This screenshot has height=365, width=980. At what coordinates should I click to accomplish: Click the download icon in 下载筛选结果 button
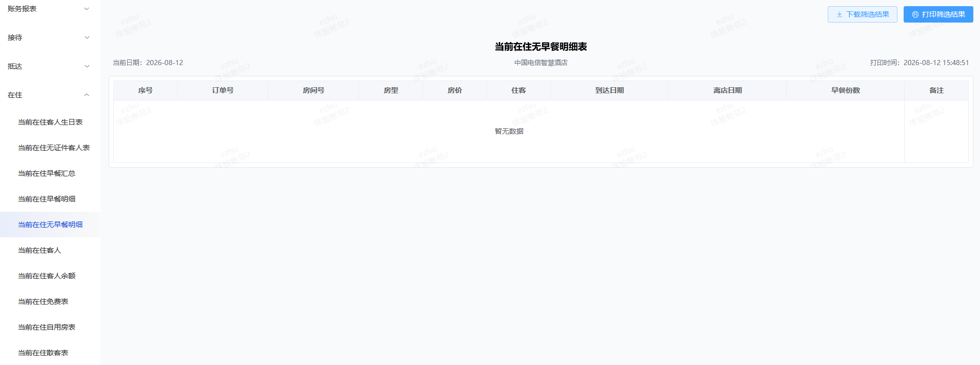[x=840, y=14]
